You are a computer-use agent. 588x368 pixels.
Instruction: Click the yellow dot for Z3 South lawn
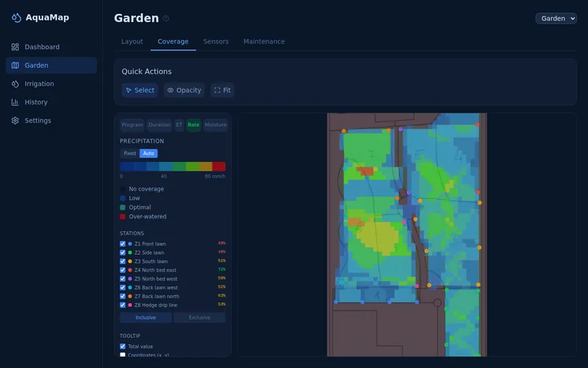pyautogui.click(x=130, y=261)
